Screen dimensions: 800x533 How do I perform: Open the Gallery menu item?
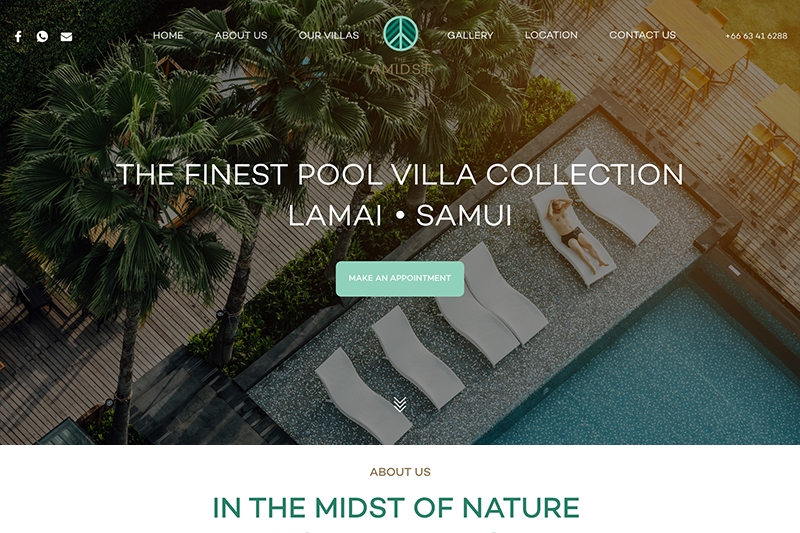pos(470,35)
